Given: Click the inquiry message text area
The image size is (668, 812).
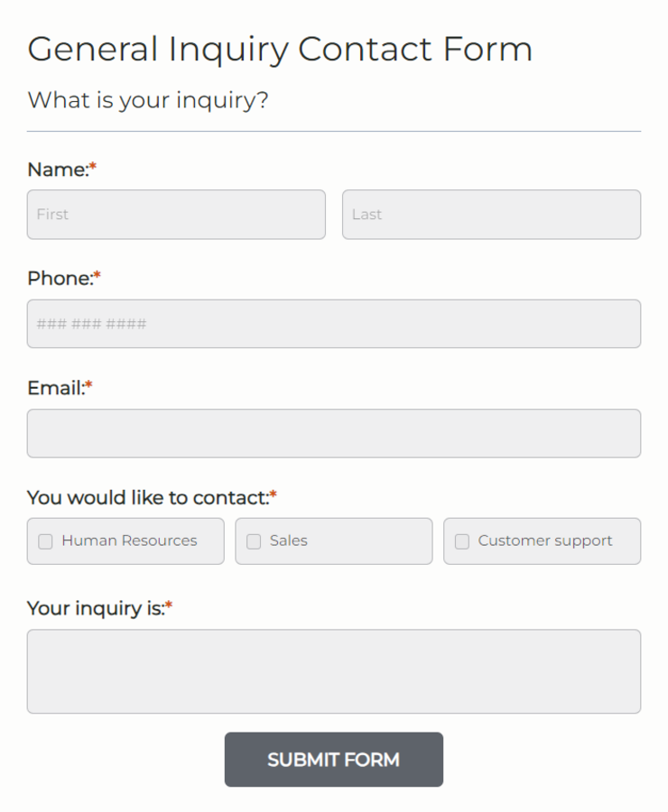Looking at the screenshot, I should (334, 671).
